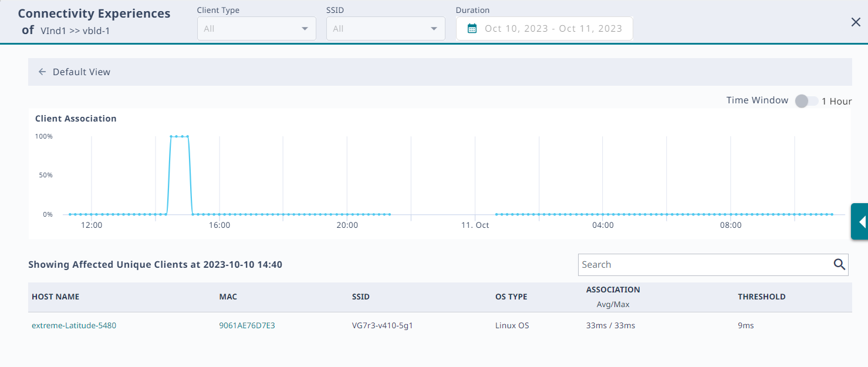The image size is (868, 367).
Task: Click inside the Search input field
Action: pos(704,265)
